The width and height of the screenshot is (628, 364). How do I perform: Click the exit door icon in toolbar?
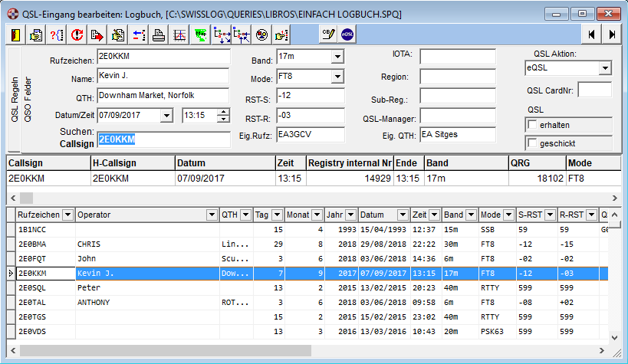click(x=16, y=34)
